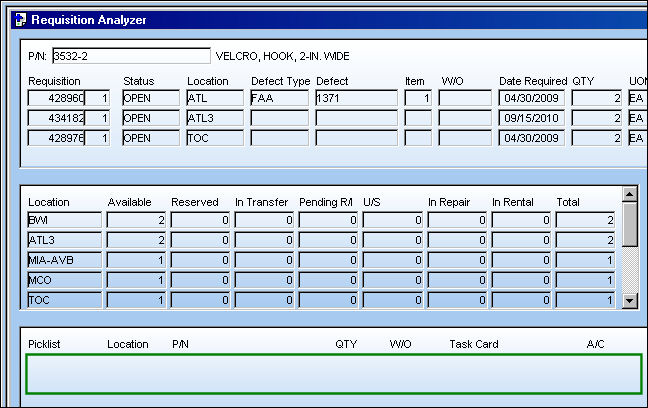
Task: Select requisition number 434182
Action: click(x=56, y=118)
